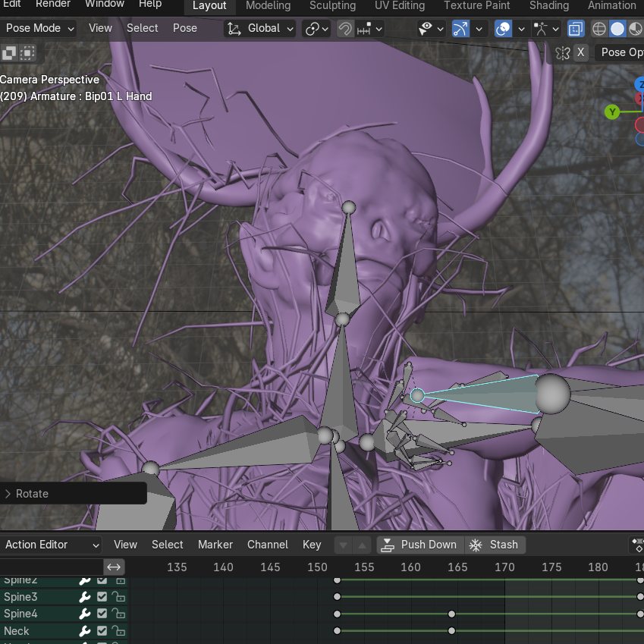Open the Channel menu
Screen dimensions: 644x644
pos(267,545)
